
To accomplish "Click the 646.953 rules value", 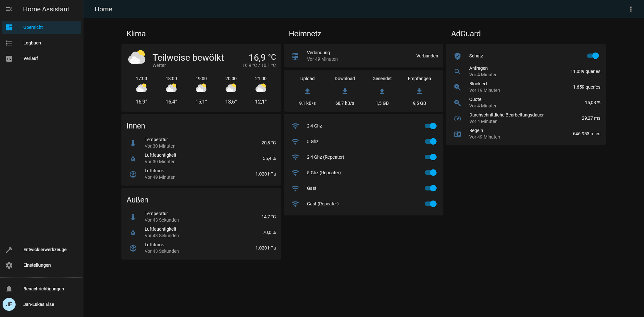I will tap(587, 134).
